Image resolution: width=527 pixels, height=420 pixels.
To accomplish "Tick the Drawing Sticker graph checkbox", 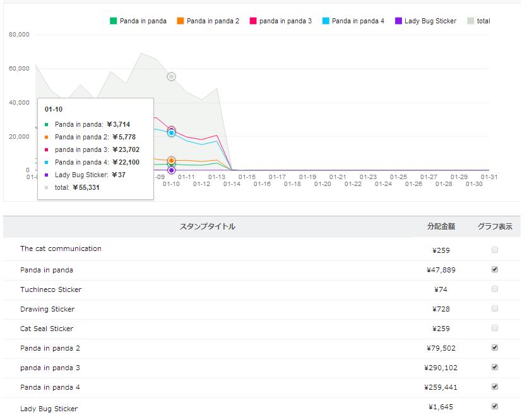I will point(494,308).
